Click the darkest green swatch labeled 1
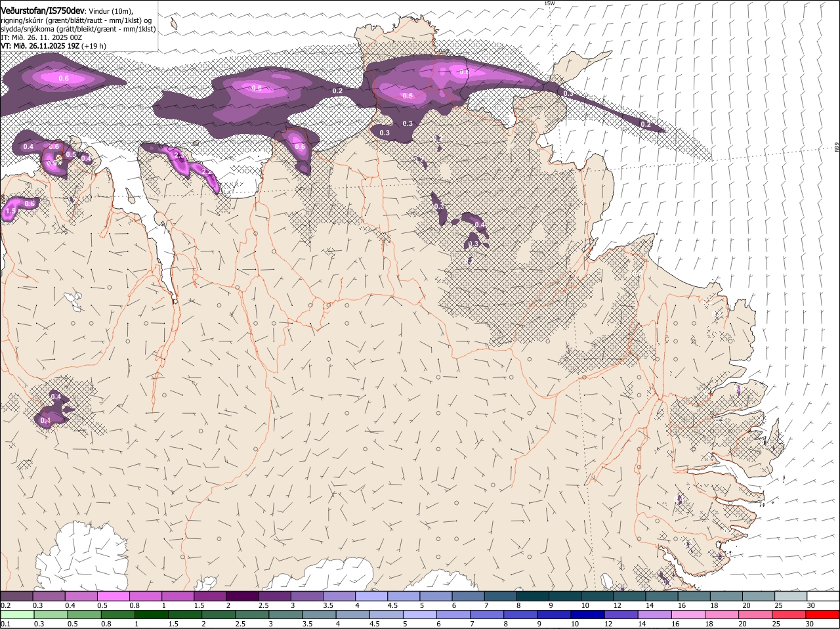The image size is (840, 629). click(x=150, y=615)
